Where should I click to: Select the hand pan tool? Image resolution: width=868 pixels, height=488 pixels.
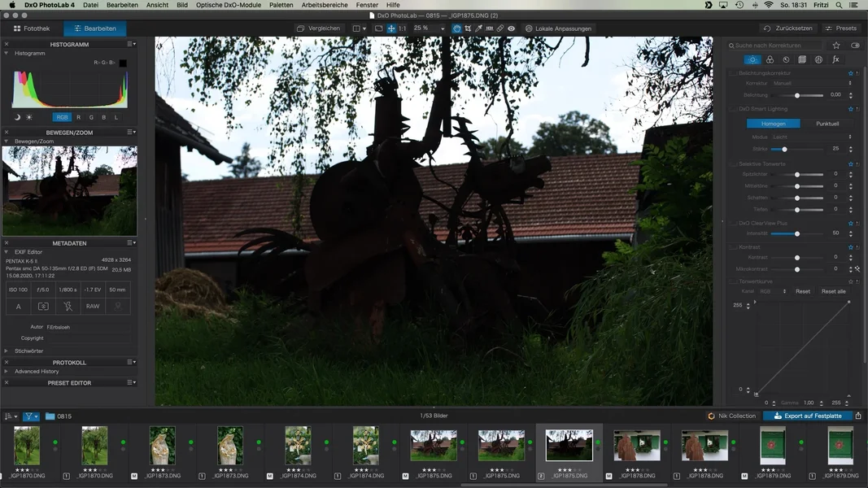tap(456, 28)
